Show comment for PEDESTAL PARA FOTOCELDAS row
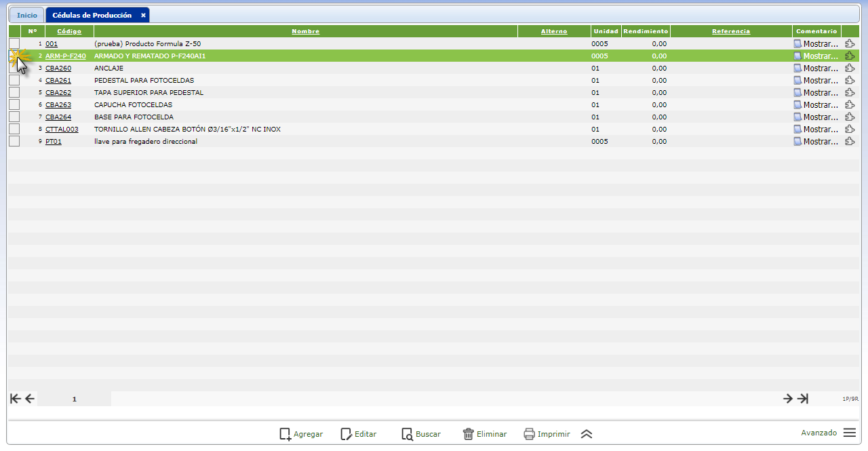Screen dimensions: 868x451 [816, 80]
